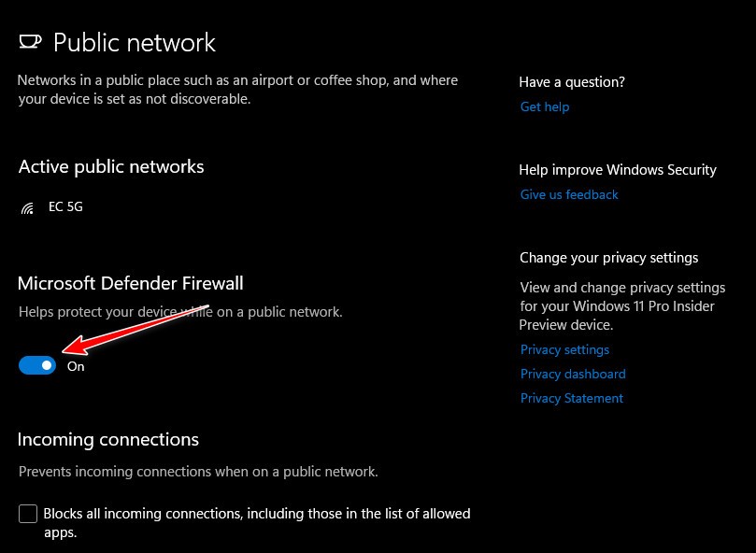Click the Microsoft Defender Firewall heading
This screenshot has height=553, width=756.
(x=130, y=283)
